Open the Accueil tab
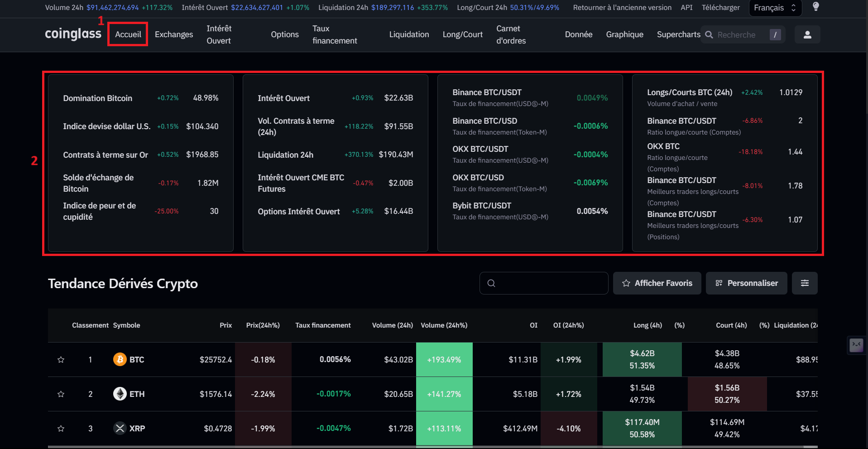Image resolution: width=868 pixels, height=449 pixels. 128,34
